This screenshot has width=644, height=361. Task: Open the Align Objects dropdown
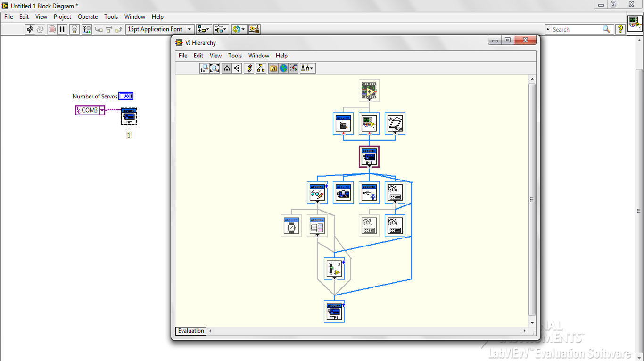click(x=203, y=29)
